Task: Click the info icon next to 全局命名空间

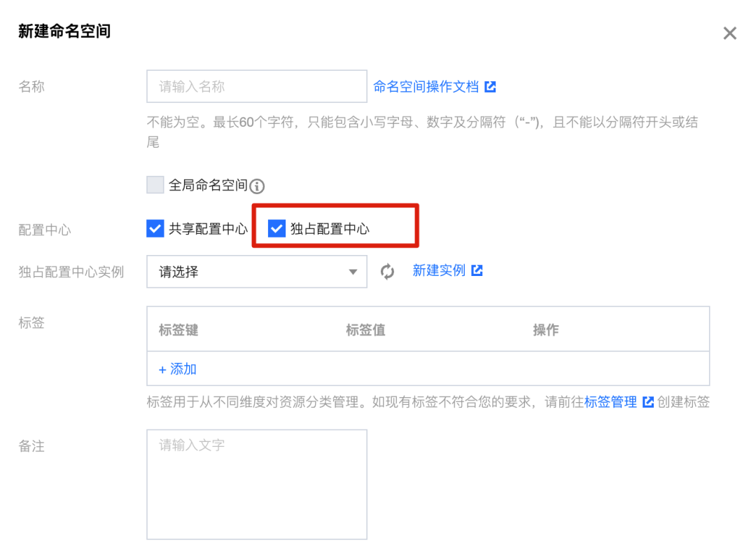Action: (x=257, y=186)
